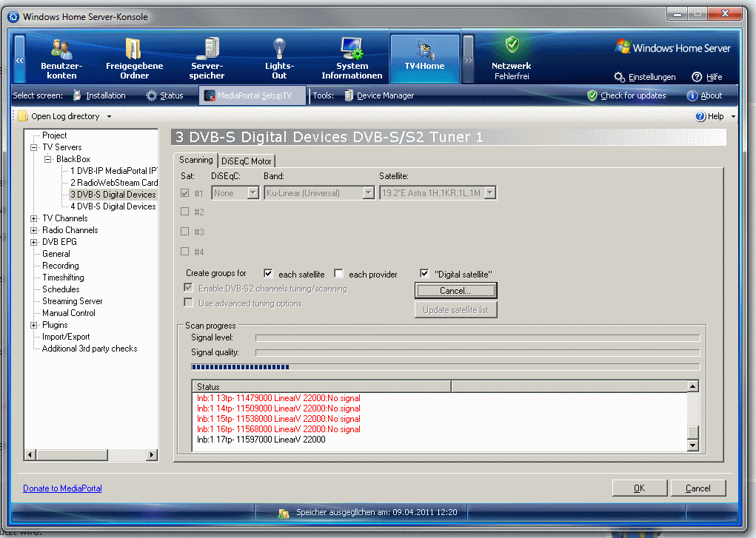Uncheck the 'each satellite' checkbox
This screenshot has height=538, width=756.
(x=268, y=273)
